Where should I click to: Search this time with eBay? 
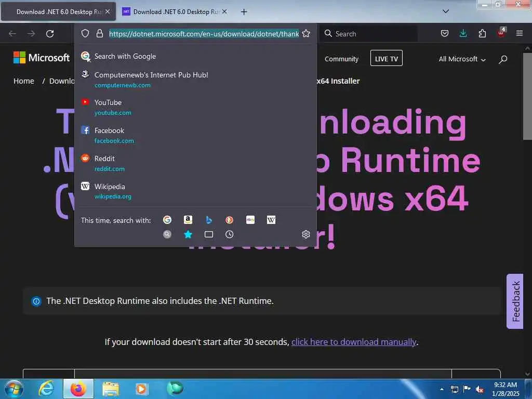[250, 220]
